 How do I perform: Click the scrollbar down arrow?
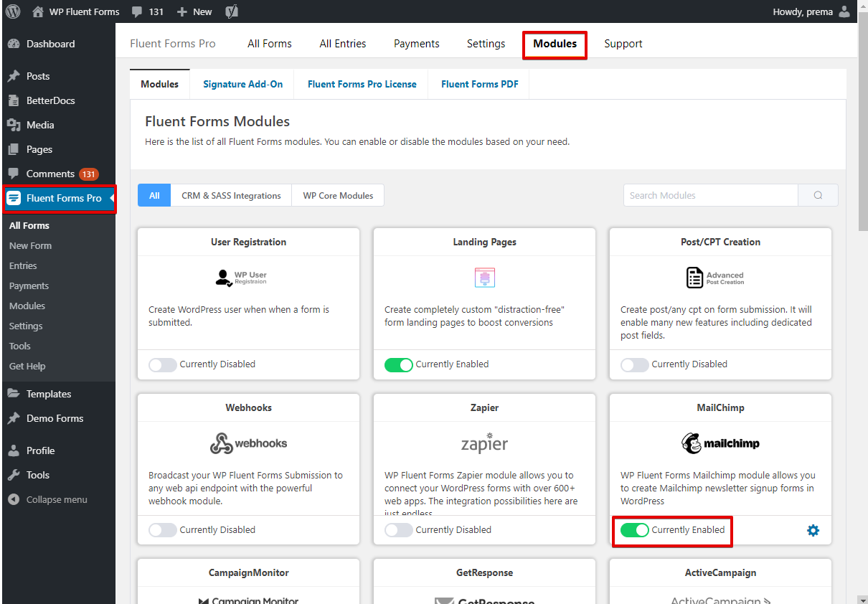point(863,599)
